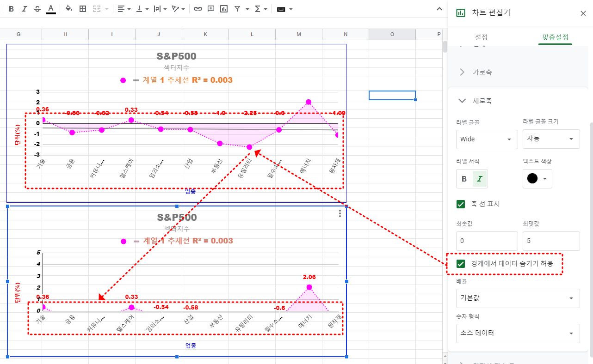The image size is (593, 364).
Task: Open vertical align menu
Action: 142,9
